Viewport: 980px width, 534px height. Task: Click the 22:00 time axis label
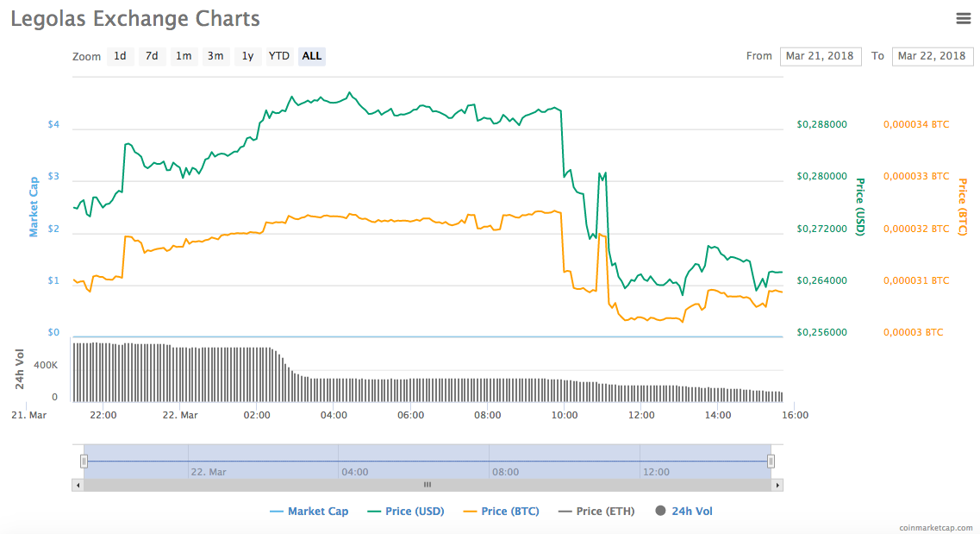(103, 415)
